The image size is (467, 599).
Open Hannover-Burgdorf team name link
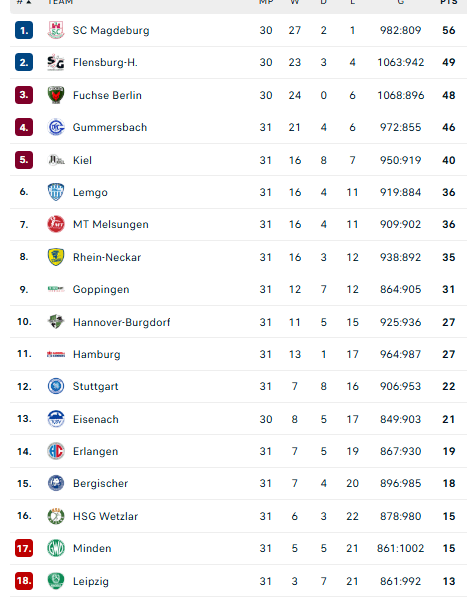click(122, 322)
